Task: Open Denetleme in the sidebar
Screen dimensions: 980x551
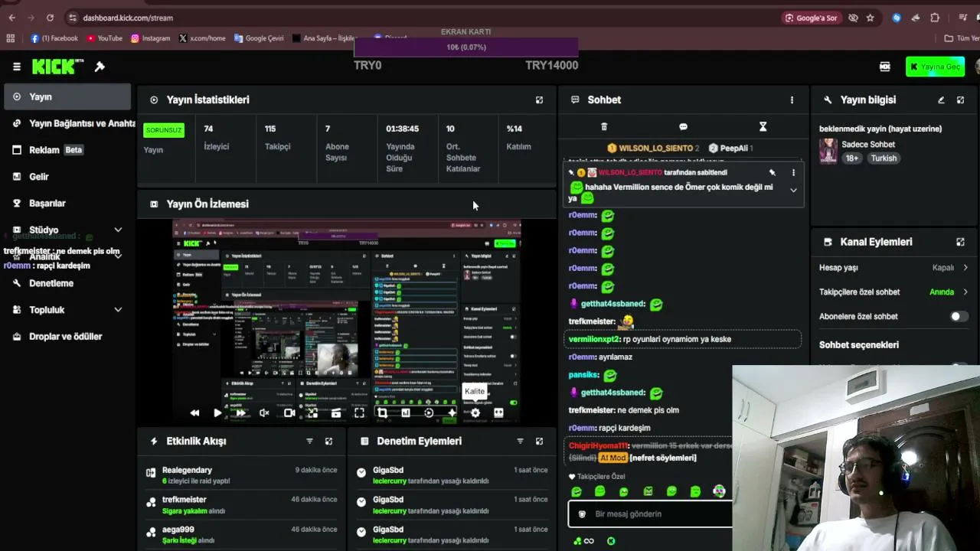Action: [68, 283]
